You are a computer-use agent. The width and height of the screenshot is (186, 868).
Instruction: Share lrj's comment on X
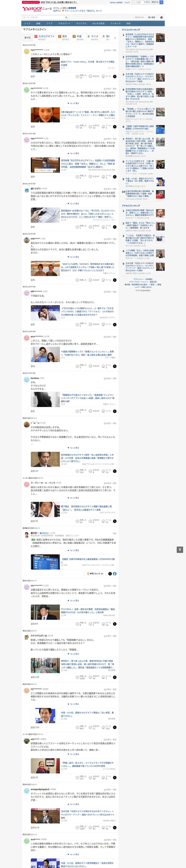pos(115,728)
